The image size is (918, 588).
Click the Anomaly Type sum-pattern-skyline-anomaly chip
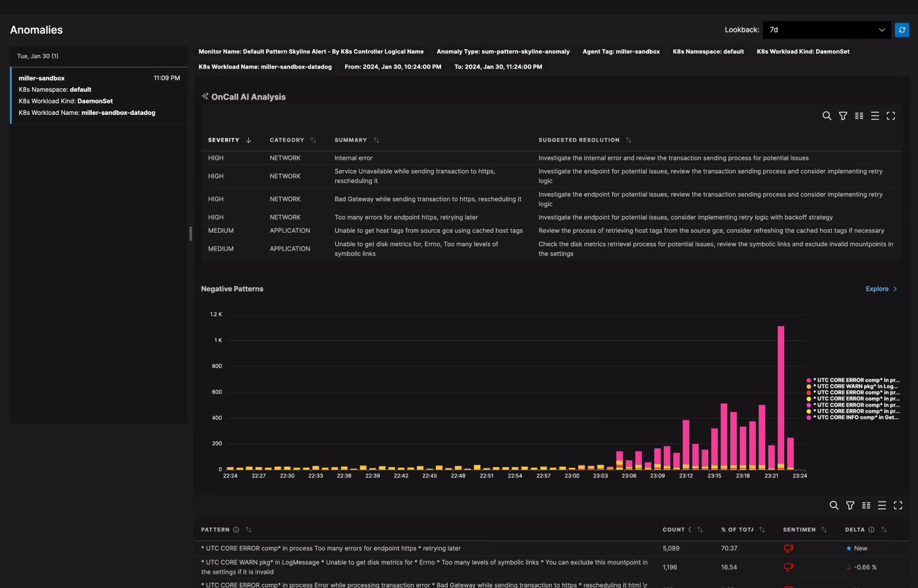503,52
